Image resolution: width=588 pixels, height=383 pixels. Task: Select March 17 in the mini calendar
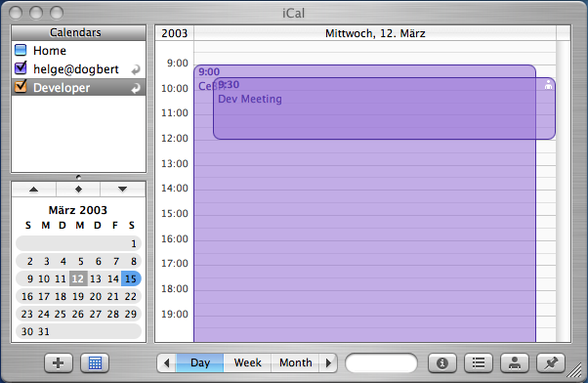44,296
